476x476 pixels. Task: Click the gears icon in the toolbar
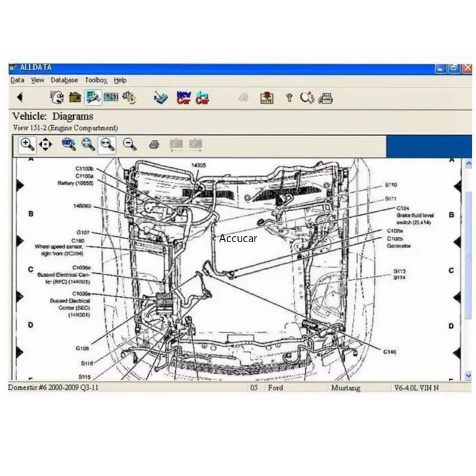(x=129, y=98)
